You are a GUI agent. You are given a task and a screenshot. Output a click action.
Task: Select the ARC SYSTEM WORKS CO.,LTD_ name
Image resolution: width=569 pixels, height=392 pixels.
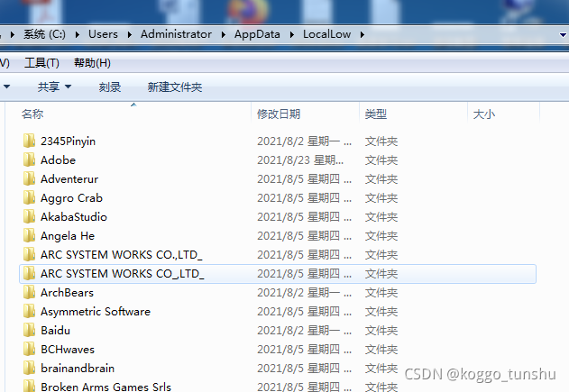pyautogui.click(x=122, y=254)
